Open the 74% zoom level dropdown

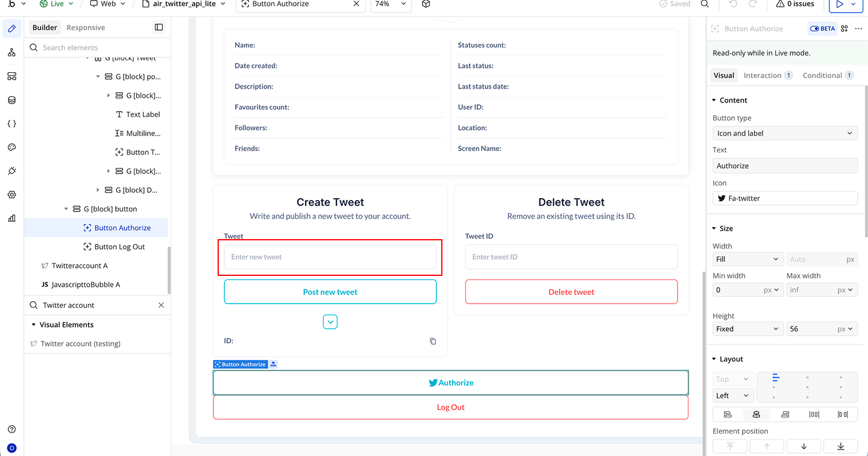click(390, 4)
